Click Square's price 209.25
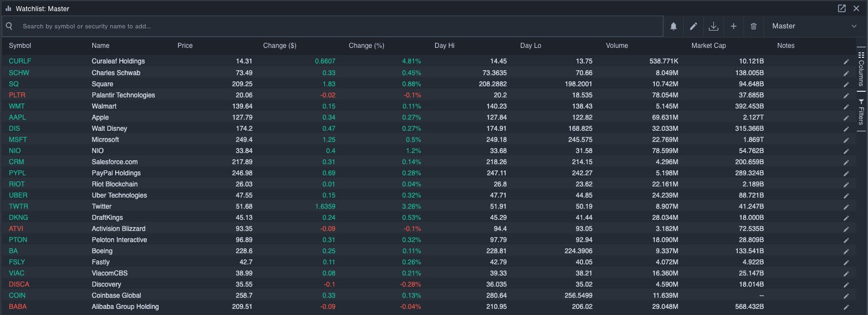The image size is (868, 315). [x=242, y=84]
